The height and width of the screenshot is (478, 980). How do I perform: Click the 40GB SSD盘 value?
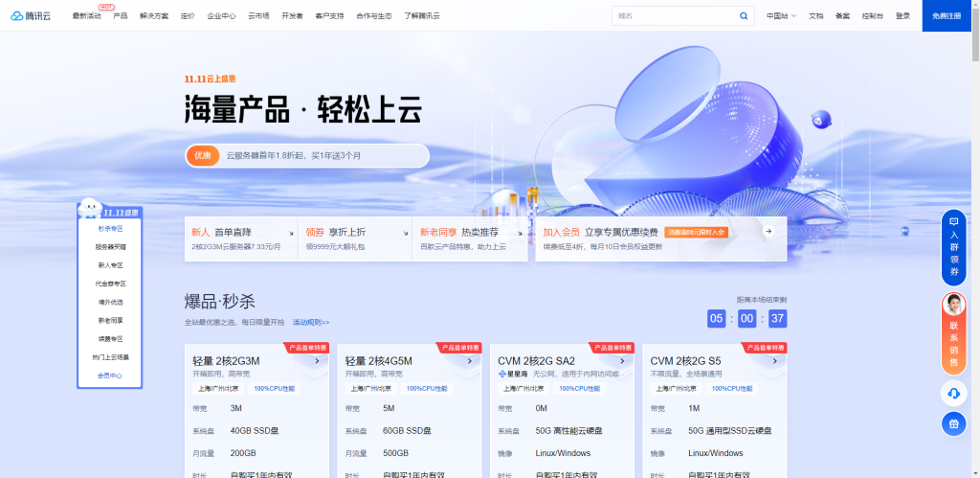(x=255, y=430)
